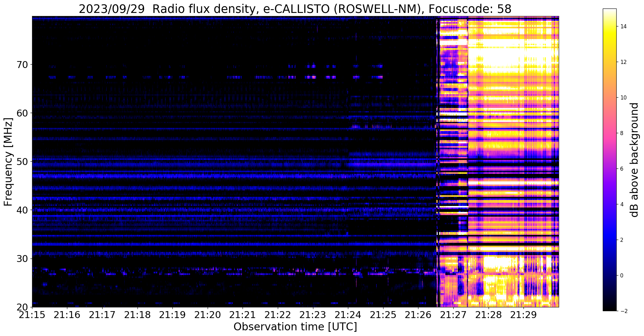Click the pink 8 dB region of the colorbar

coord(609,133)
